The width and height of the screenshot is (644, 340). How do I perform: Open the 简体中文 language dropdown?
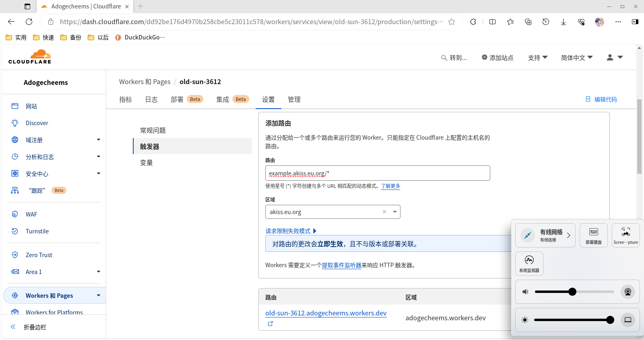tap(577, 58)
